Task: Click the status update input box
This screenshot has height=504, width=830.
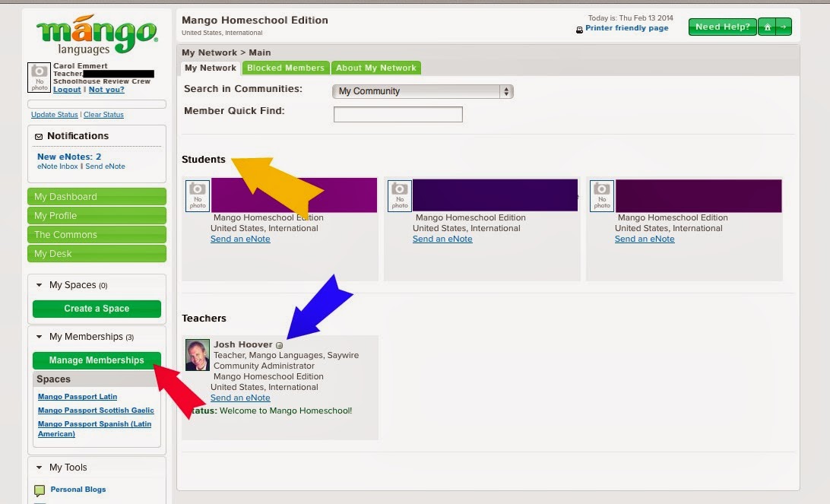Action: [97, 104]
